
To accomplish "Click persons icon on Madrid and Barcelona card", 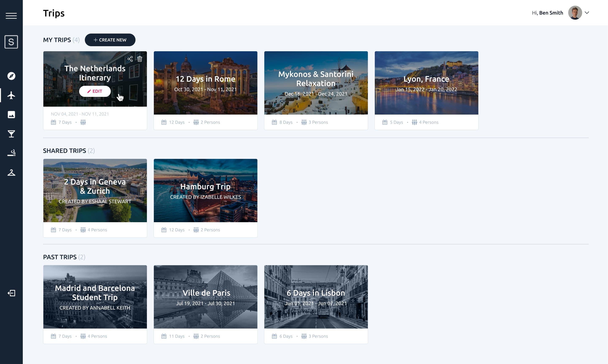I will point(83,336).
